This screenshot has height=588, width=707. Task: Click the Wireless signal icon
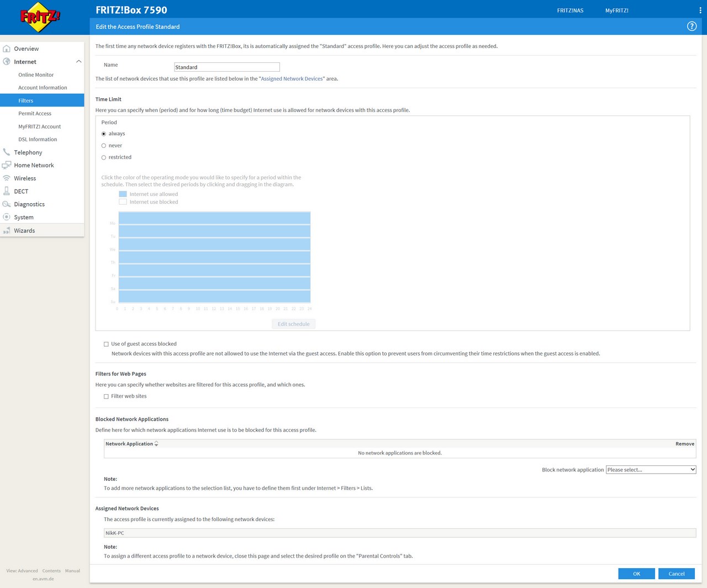(x=7, y=178)
